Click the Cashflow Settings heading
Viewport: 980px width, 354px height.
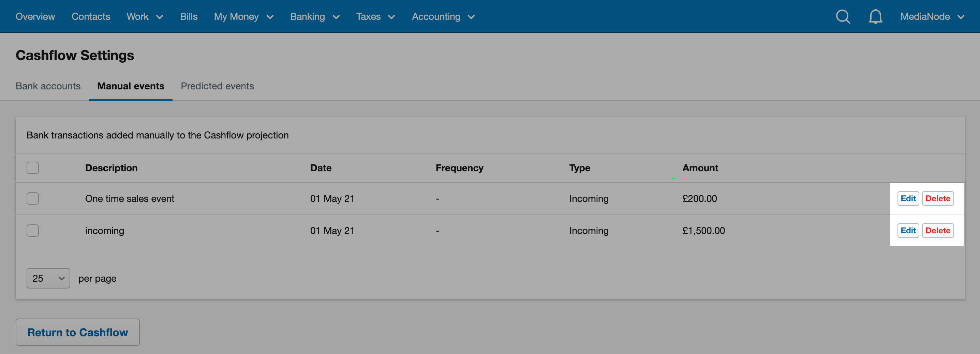tap(75, 55)
